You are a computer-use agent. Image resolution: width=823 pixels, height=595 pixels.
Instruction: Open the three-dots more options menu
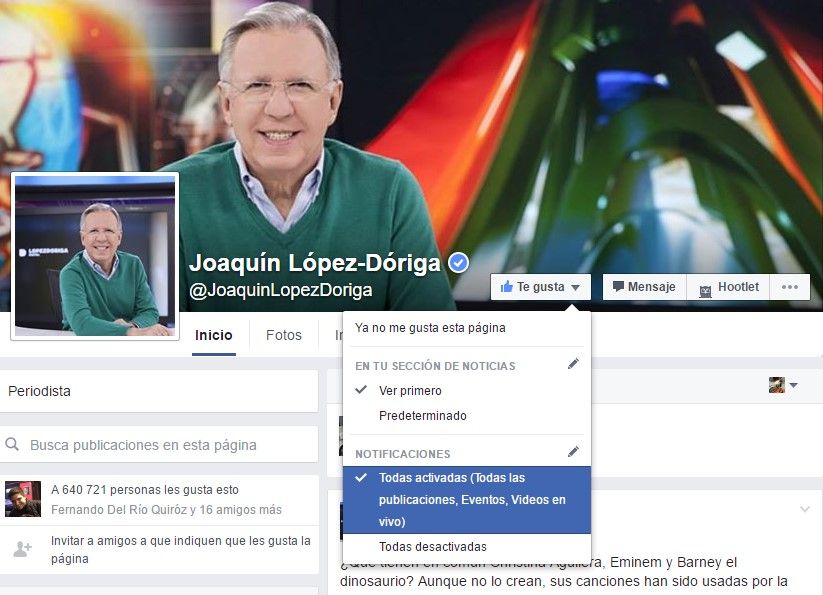[x=789, y=286]
